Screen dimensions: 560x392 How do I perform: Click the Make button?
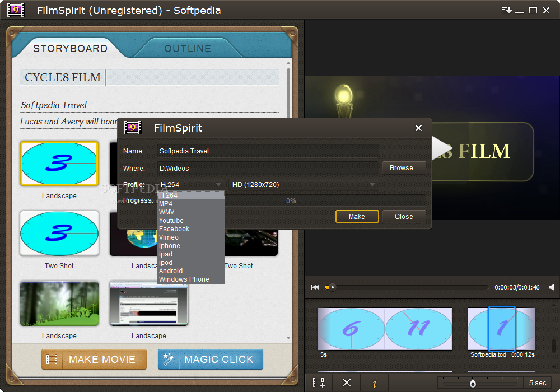(357, 217)
